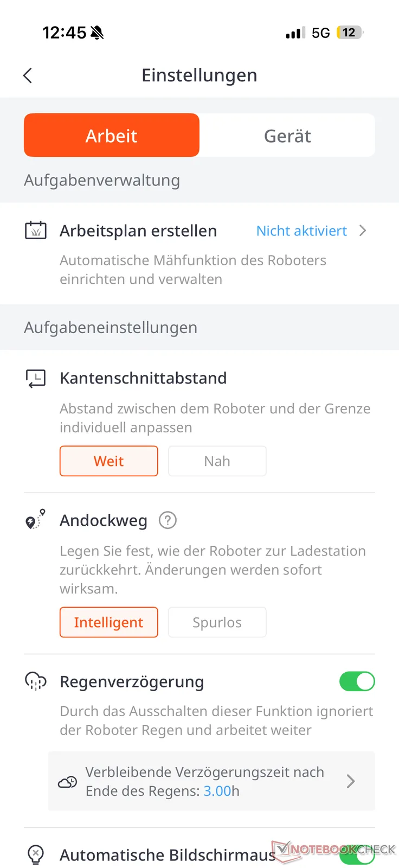Image resolution: width=399 pixels, height=868 pixels.
Task: Select the Weit edge distance option
Action: 109,461
